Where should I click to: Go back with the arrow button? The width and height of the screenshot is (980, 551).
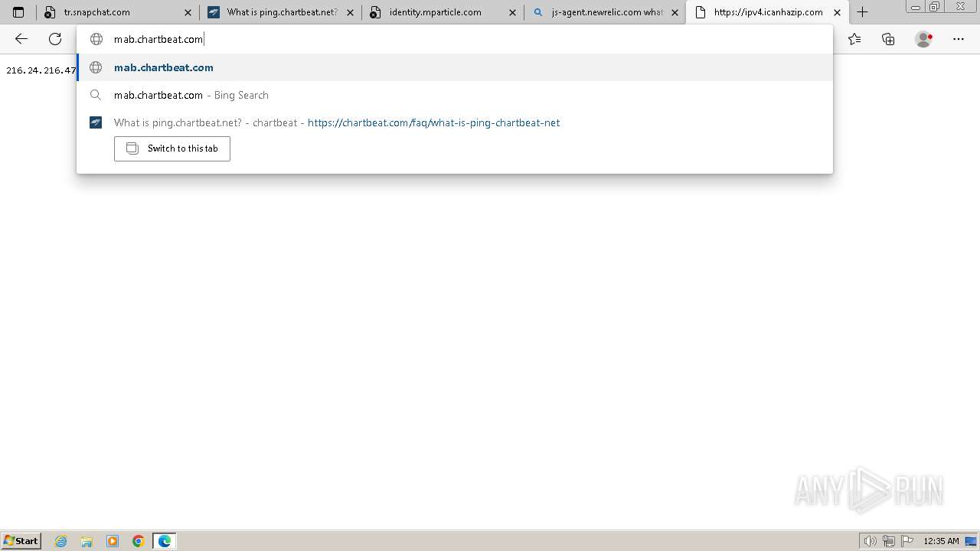pyautogui.click(x=21, y=39)
